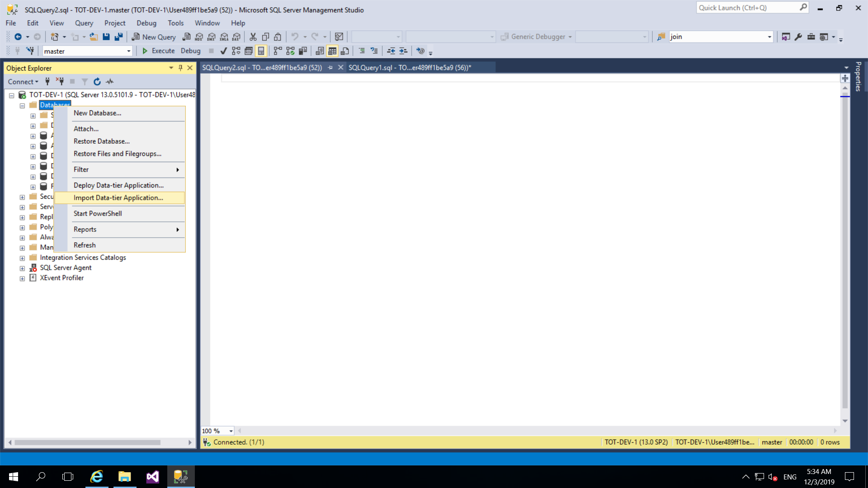Viewport: 868px width, 488px height.
Task: Expand Integration Services Catalogs node
Action: tap(22, 258)
